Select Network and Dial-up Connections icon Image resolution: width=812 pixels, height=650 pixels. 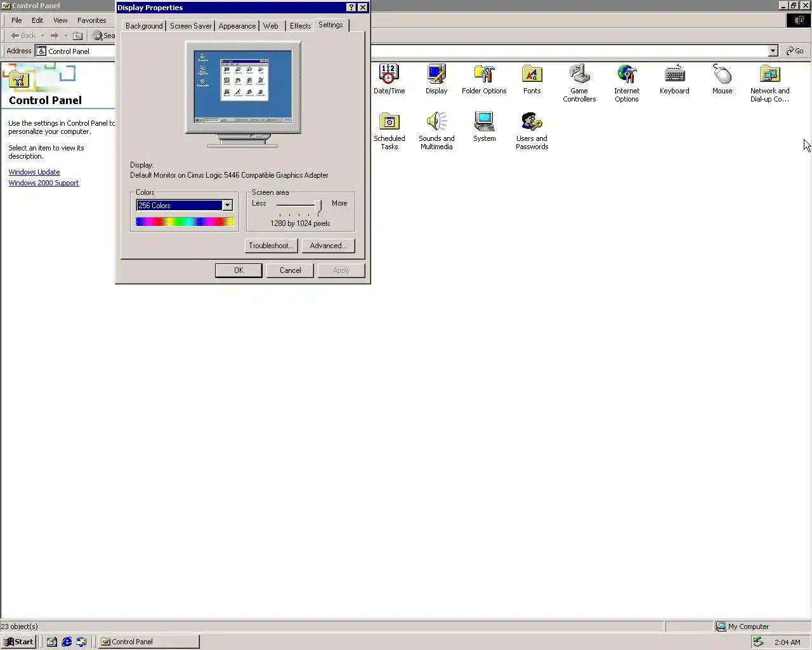click(x=769, y=83)
